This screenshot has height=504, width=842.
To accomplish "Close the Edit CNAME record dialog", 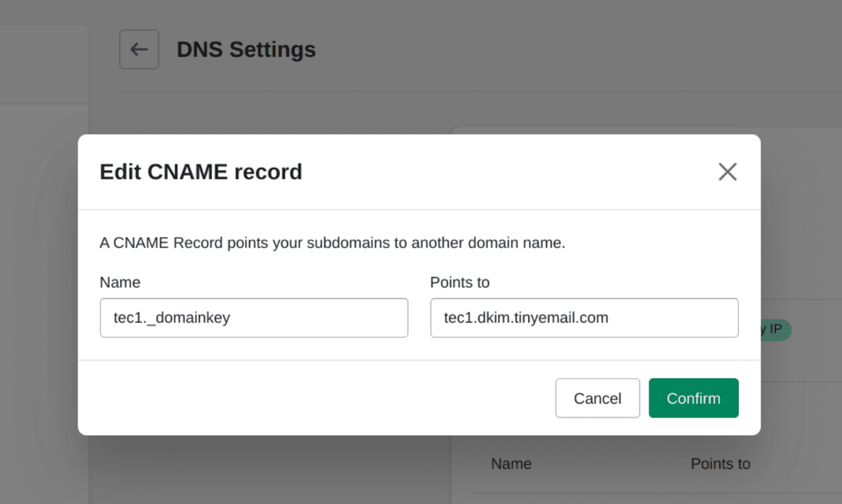I will tap(727, 172).
